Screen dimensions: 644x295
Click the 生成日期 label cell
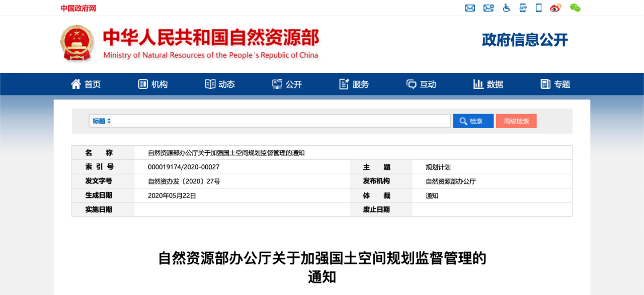point(103,195)
